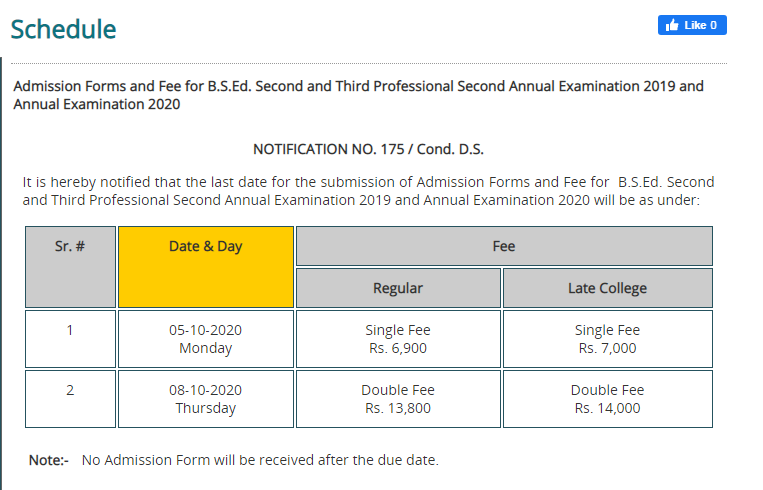Select the Late College subheader
Image resolution: width=763 pixels, height=490 pixels.
(x=608, y=288)
